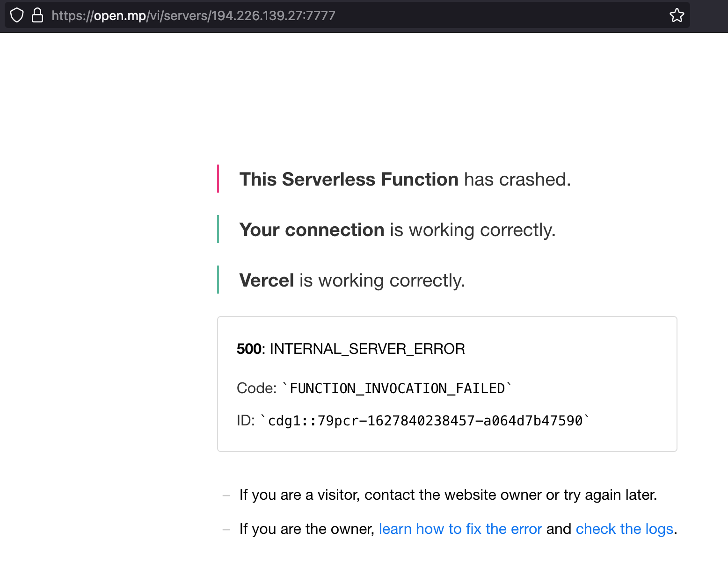The width and height of the screenshot is (728, 575).
Task: Select the error ID string
Action: [x=425, y=420]
